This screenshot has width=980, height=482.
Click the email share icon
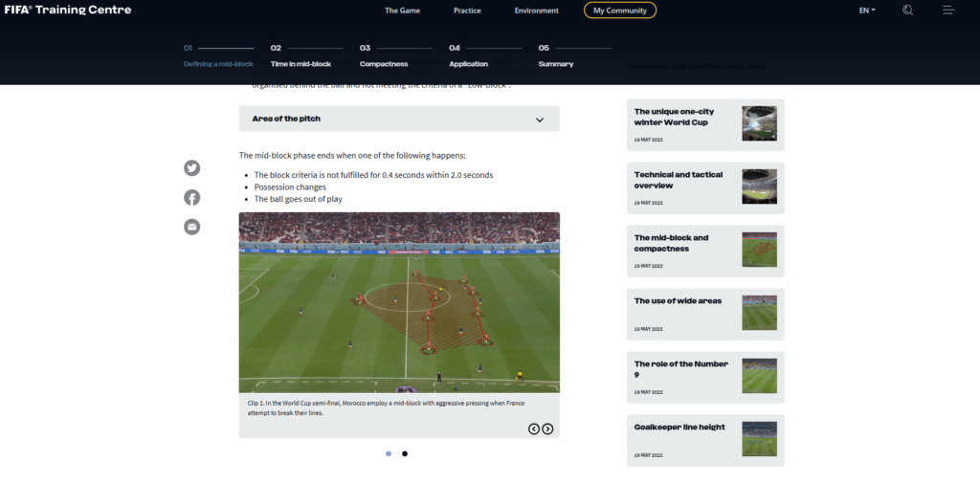pyautogui.click(x=191, y=227)
